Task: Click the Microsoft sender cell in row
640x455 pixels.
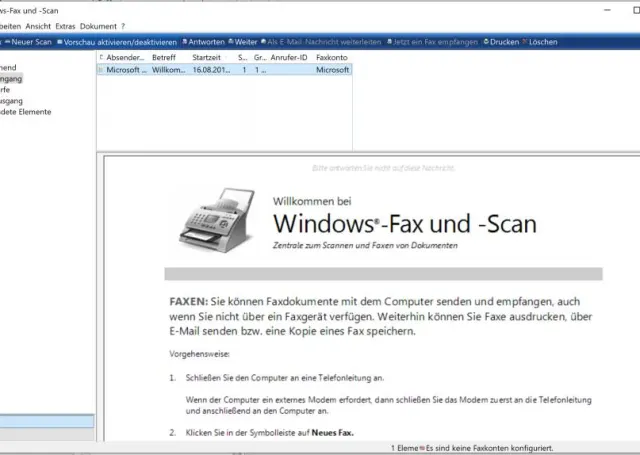Action: click(126, 70)
